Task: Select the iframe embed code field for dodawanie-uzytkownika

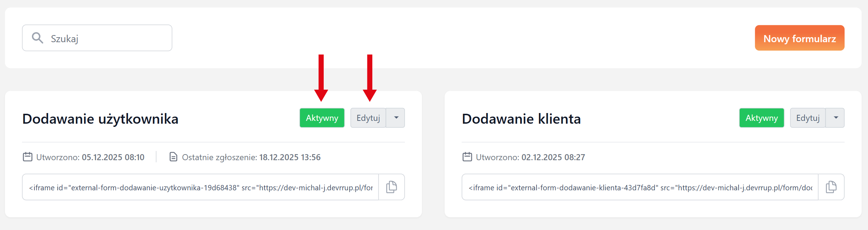Action: coord(200,187)
